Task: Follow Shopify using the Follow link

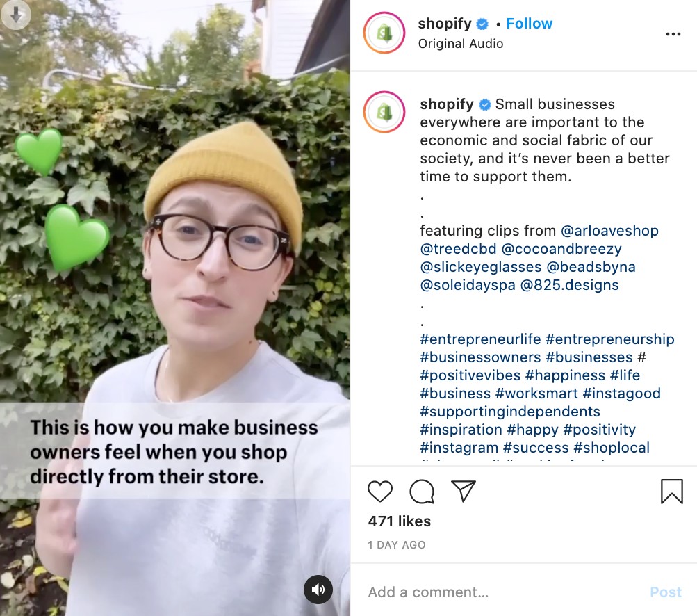Action: coord(530,23)
